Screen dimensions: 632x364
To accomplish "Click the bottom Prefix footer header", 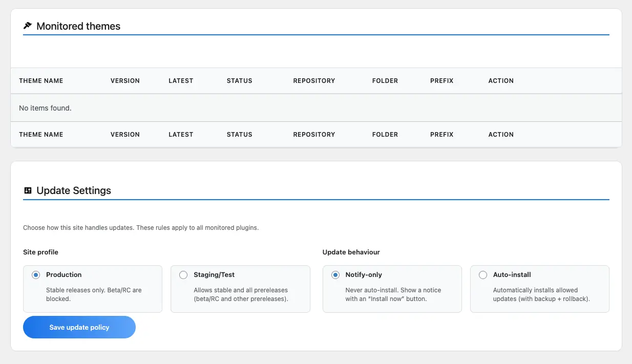I will (442, 135).
